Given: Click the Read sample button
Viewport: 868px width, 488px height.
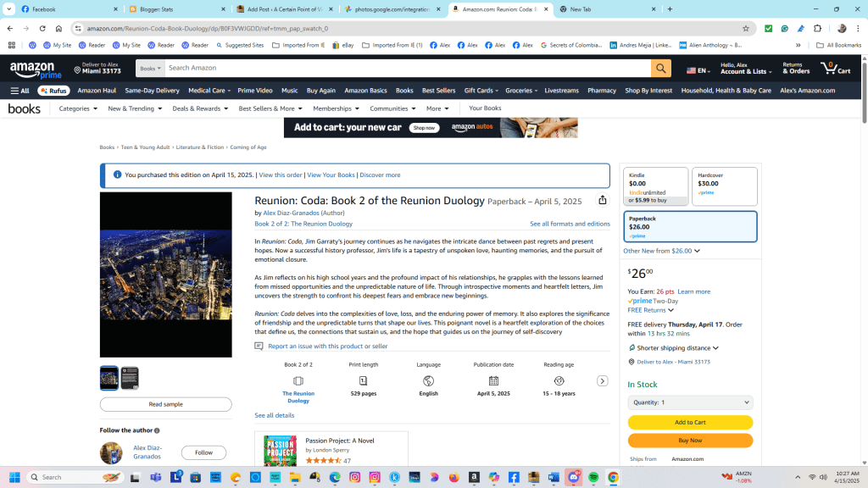Looking at the screenshot, I should coord(165,404).
